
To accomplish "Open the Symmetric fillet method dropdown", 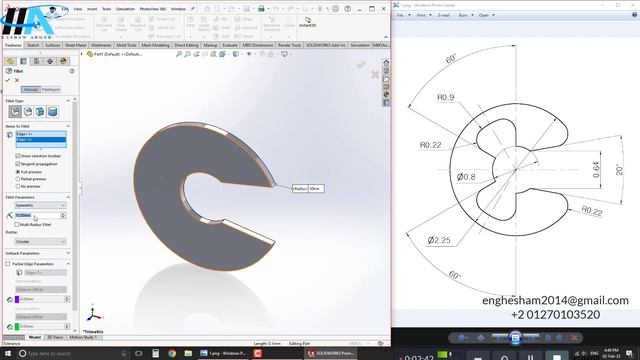I will click(x=40, y=205).
